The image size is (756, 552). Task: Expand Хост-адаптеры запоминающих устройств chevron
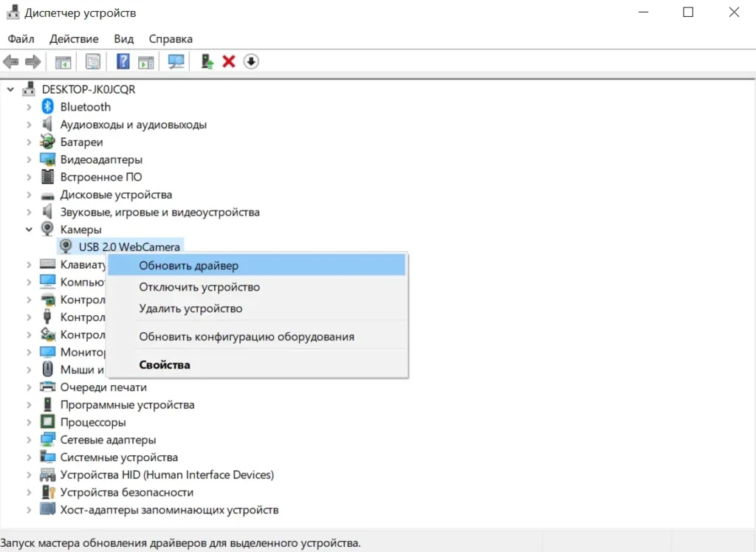29,510
